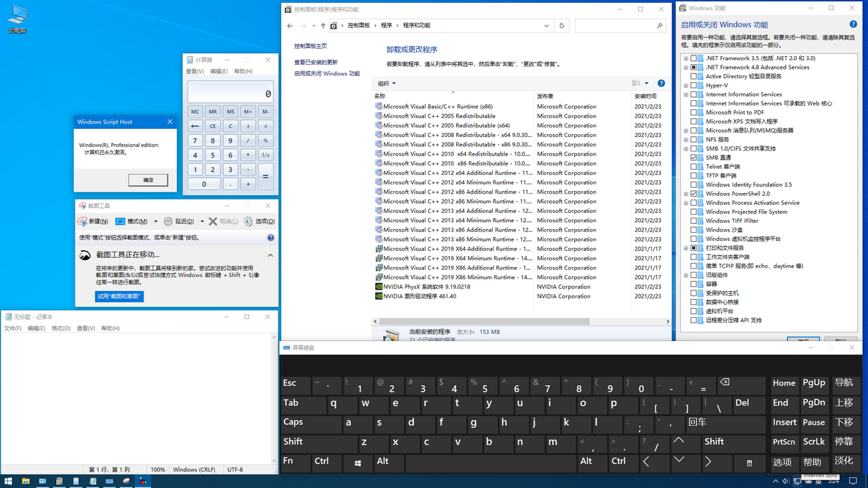The width and height of the screenshot is (868, 488).
Task: Open 查看已安装的更新 link
Action: (316, 62)
